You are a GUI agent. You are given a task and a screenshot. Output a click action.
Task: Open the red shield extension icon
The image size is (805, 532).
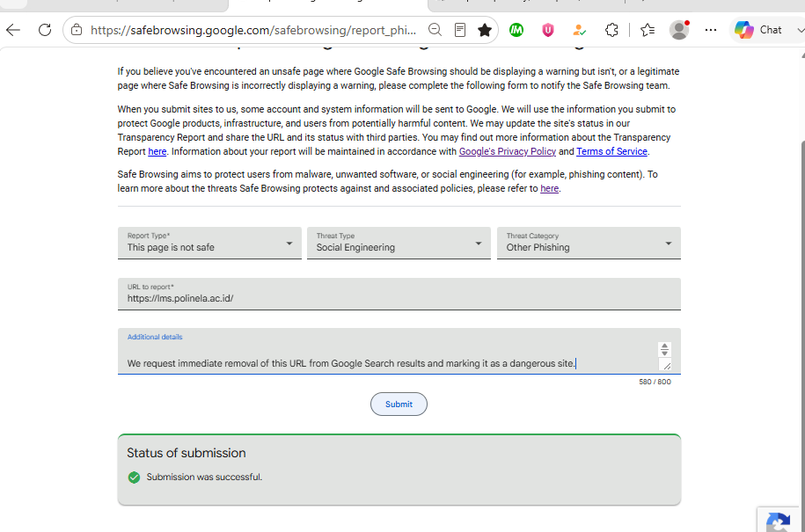click(548, 30)
